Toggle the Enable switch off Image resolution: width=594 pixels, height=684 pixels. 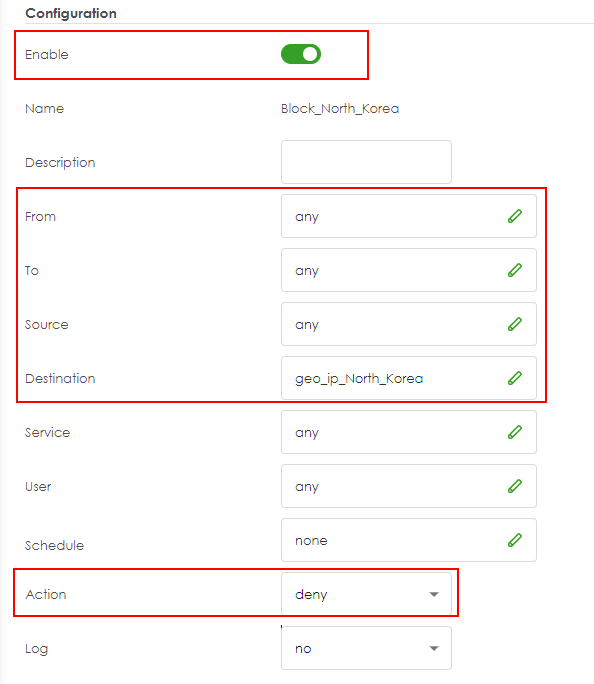point(300,54)
